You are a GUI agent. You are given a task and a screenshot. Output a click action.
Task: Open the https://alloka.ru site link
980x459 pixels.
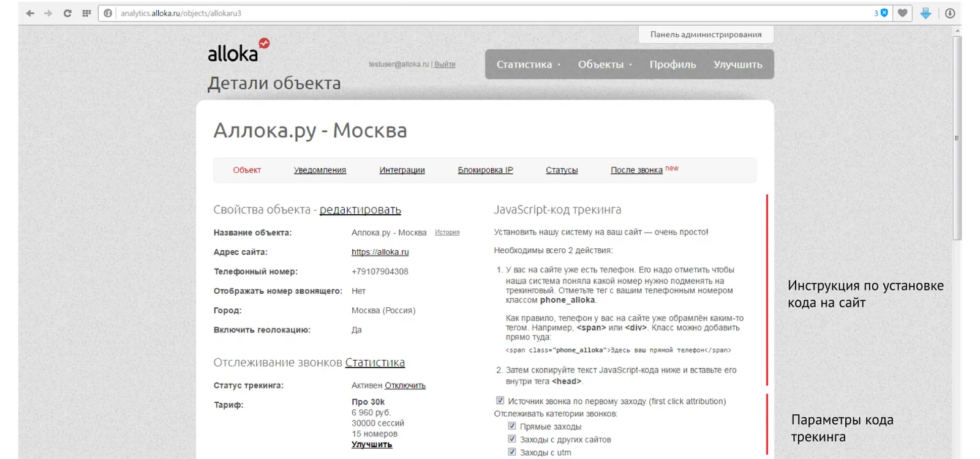(x=380, y=252)
